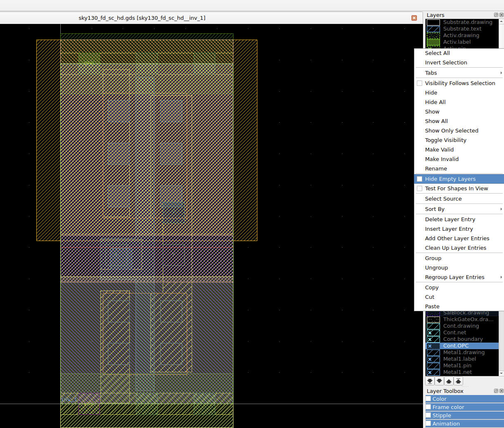Viewport: 504px width, 428px height.
Task: Move selected layer to bottom of list
Action: click(x=430, y=381)
